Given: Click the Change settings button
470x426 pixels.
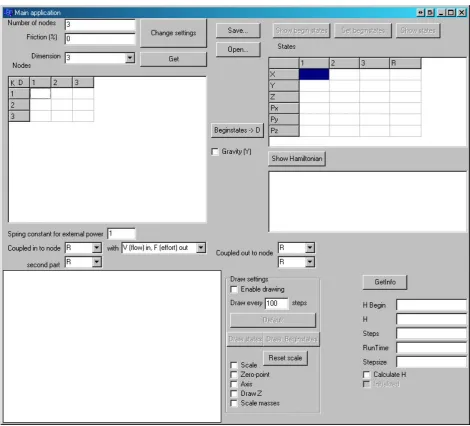Looking at the screenshot, I should coord(173,33).
